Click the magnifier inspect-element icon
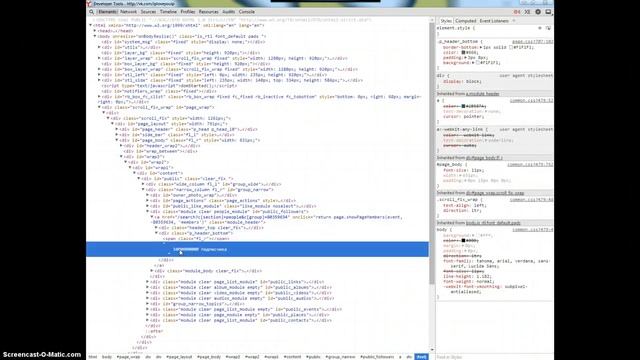Image resolution: width=640 pixels, height=360 pixels. coord(91,12)
